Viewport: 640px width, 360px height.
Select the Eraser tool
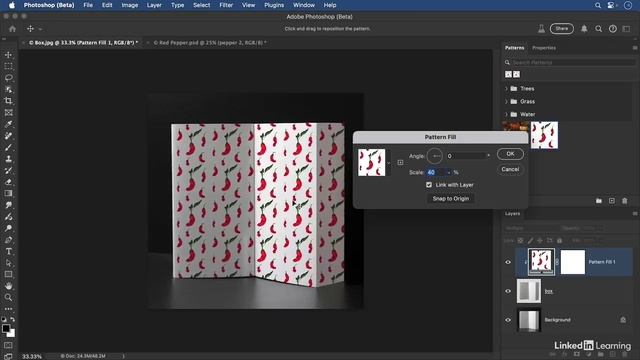click(8, 182)
